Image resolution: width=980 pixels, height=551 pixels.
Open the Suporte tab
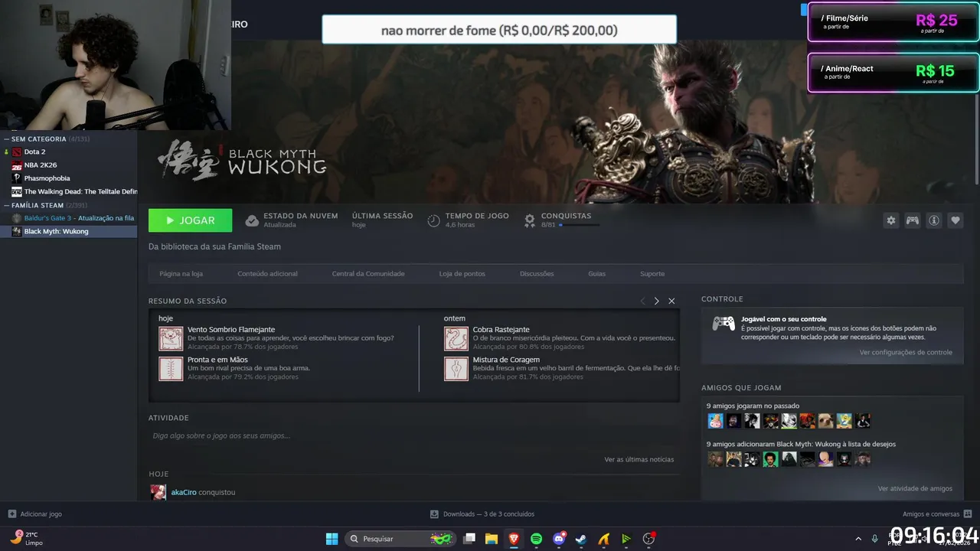652,273
